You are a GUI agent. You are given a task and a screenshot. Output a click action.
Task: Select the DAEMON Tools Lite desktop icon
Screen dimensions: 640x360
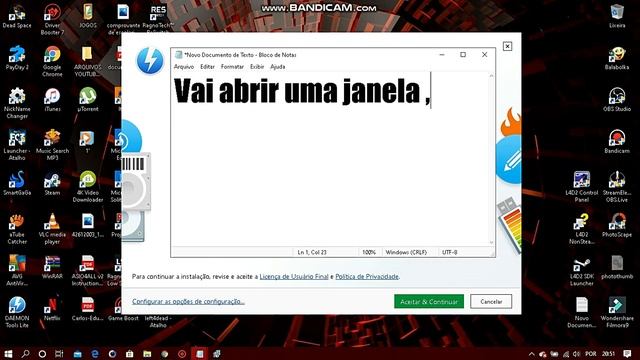coord(17,313)
